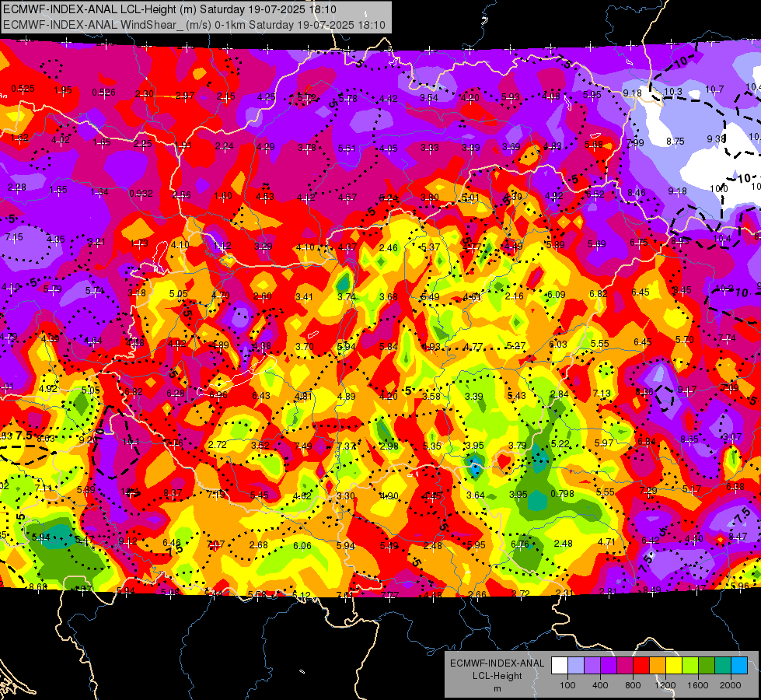Click the legend label '400'

[600, 685]
